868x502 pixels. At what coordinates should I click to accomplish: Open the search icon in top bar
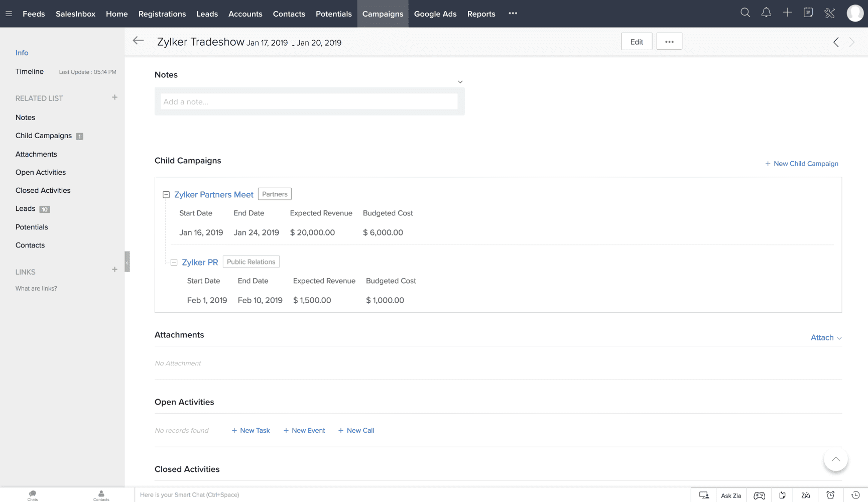(746, 13)
